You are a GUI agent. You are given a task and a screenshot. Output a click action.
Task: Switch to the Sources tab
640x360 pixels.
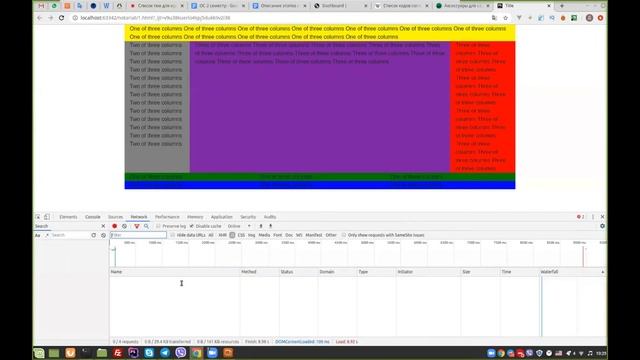click(x=116, y=217)
